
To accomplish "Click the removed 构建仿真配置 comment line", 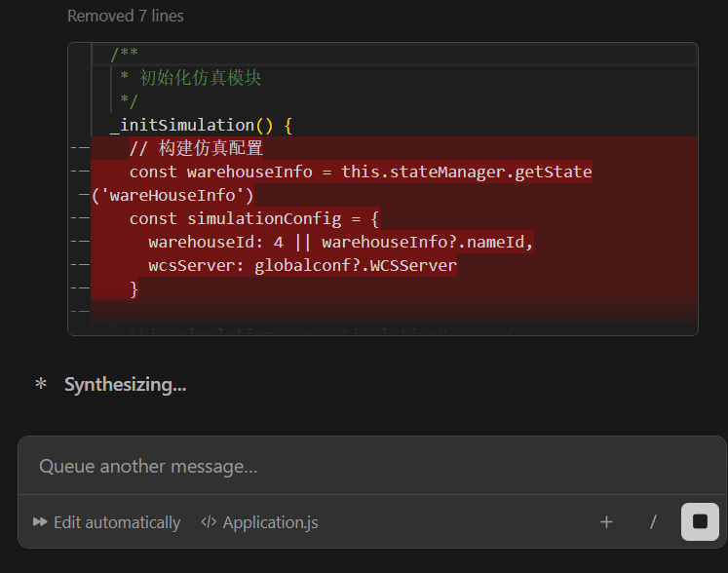I will [196, 148].
